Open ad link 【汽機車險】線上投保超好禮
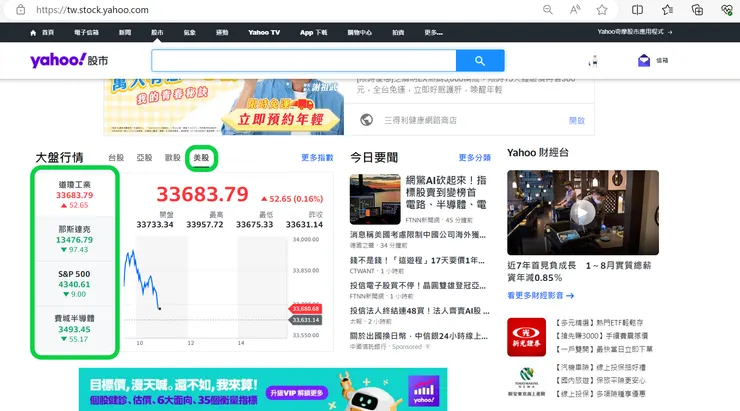 (601, 367)
